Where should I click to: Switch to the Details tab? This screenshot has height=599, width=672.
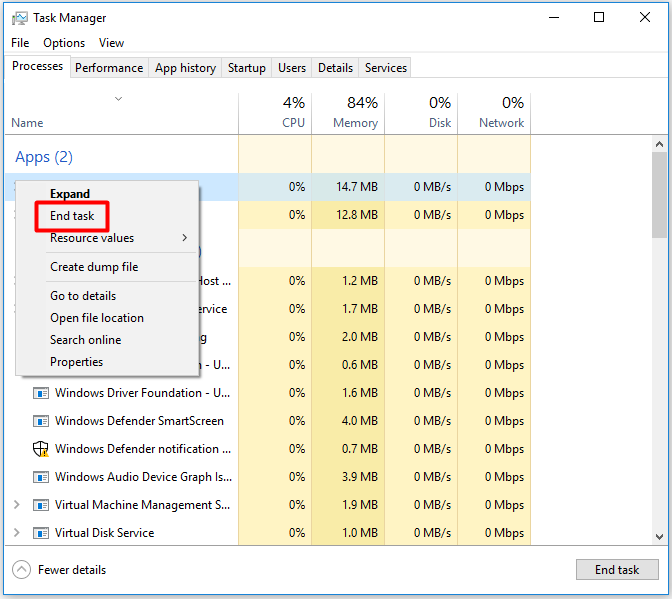(335, 68)
